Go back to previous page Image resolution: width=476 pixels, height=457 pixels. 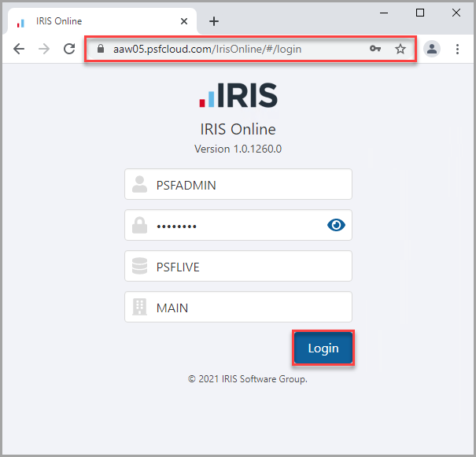pyautogui.click(x=19, y=49)
